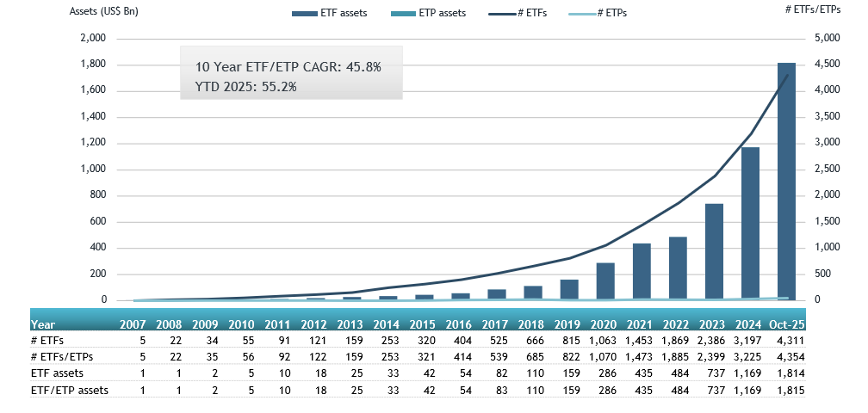Click the # ETFs dark line legend marker
The width and height of the screenshot is (868, 413).
click(503, 13)
